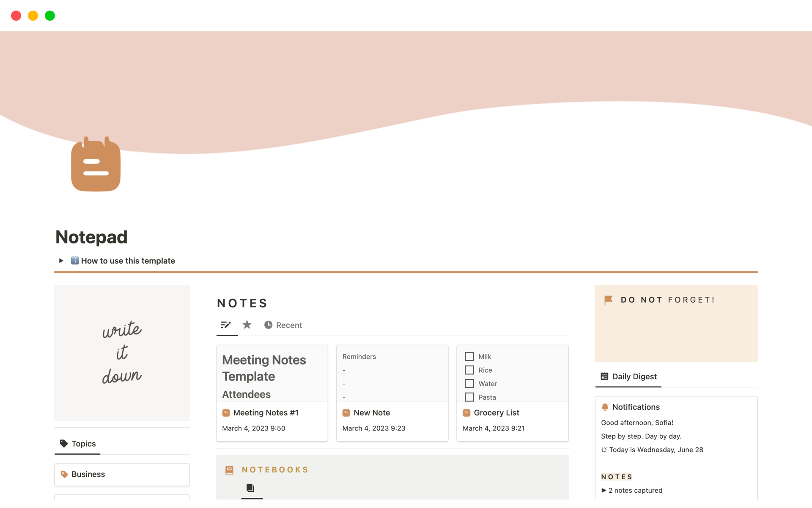This screenshot has height=508, width=812.
Task: Click the notes list icon in NOTES header
Action: coord(226,325)
